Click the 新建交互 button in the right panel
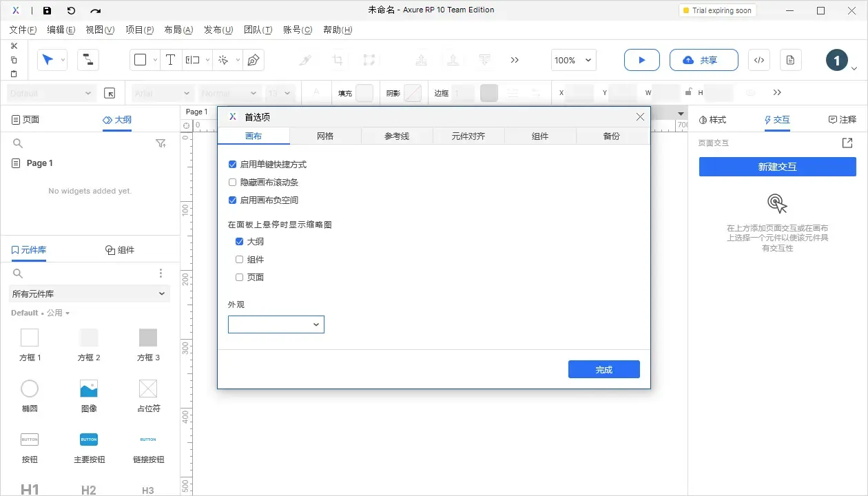 [x=777, y=166]
